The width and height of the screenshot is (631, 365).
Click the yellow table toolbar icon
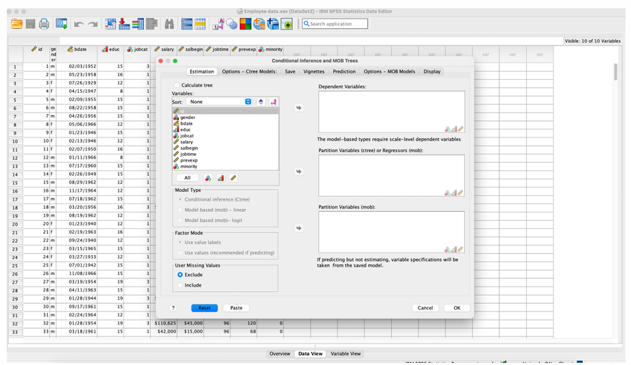(200, 24)
